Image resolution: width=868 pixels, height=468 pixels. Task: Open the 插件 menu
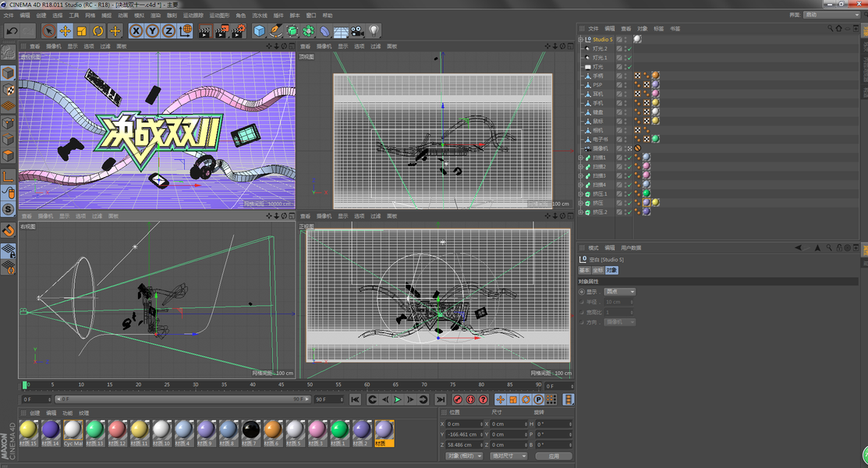coord(278,16)
